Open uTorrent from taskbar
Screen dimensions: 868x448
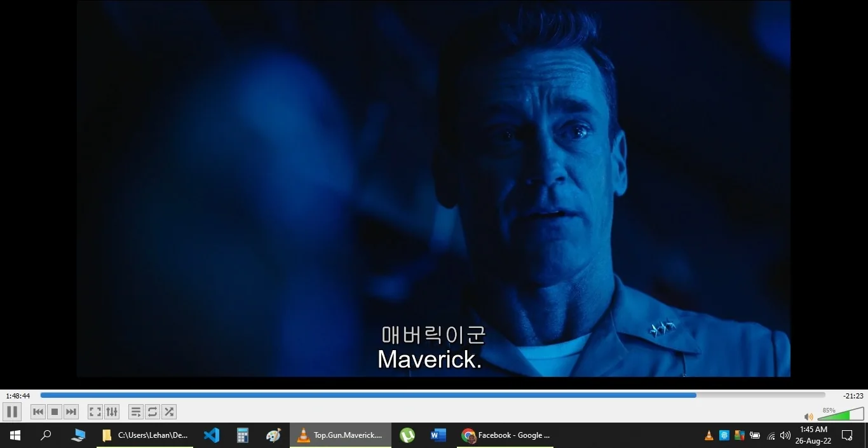tap(407, 435)
